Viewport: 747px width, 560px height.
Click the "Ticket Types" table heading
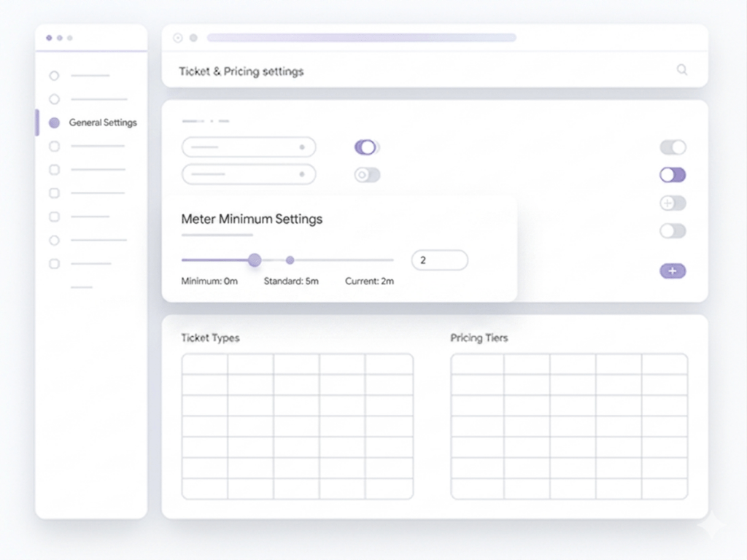[210, 338]
